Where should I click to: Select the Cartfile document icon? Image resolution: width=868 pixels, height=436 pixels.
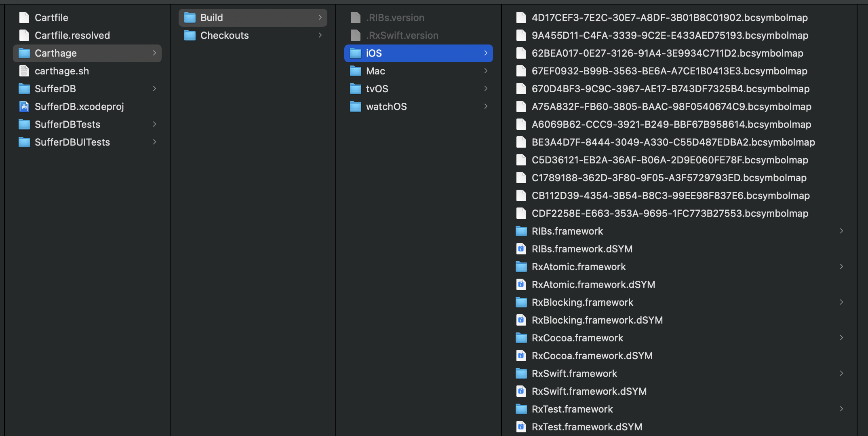[x=24, y=17]
